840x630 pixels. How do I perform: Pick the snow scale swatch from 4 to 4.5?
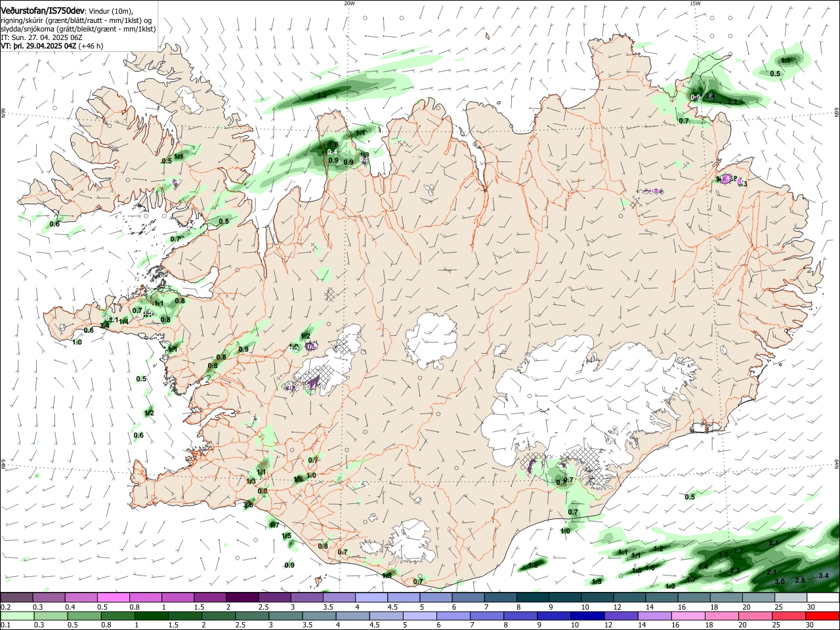[371, 597]
